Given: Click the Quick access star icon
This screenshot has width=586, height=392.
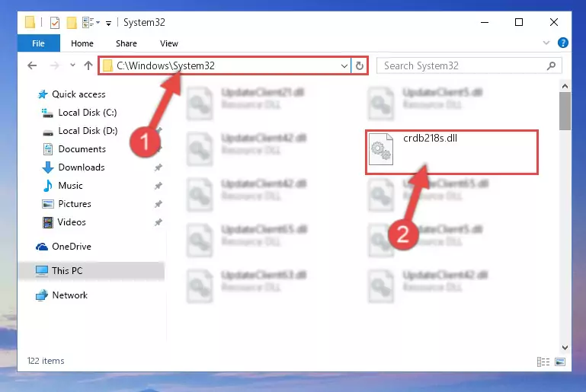Looking at the screenshot, I should 43,94.
